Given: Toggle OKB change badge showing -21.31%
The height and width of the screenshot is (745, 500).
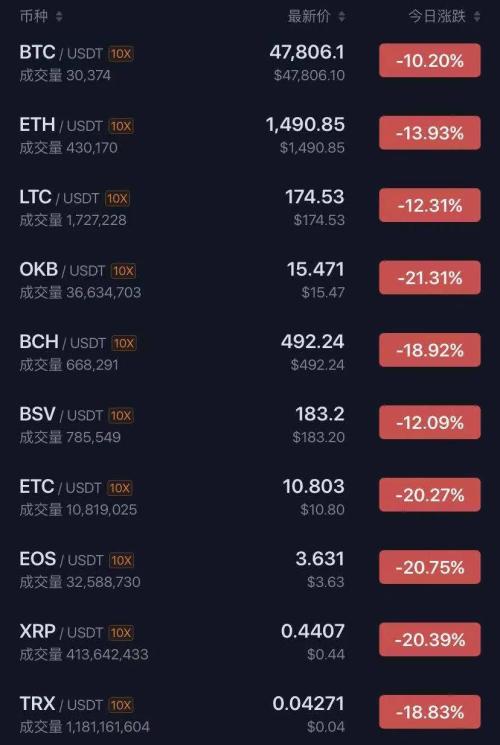Looking at the screenshot, I should [x=430, y=277].
